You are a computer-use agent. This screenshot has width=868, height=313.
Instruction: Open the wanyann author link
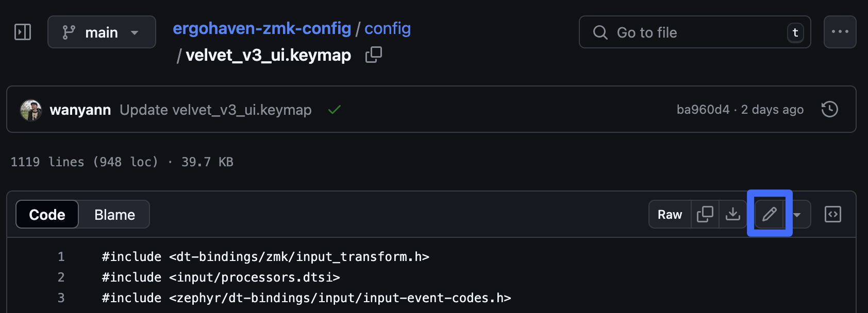click(x=80, y=110)
